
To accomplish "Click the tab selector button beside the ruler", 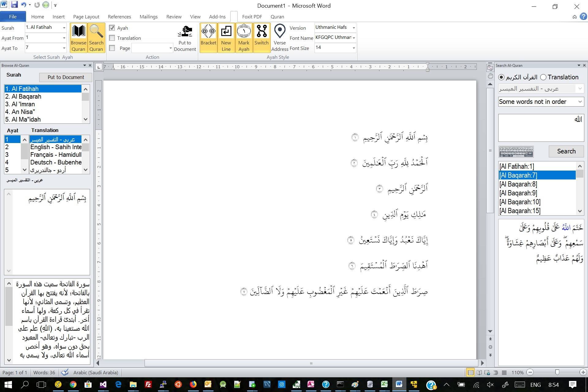I will (x=99, y=67).
